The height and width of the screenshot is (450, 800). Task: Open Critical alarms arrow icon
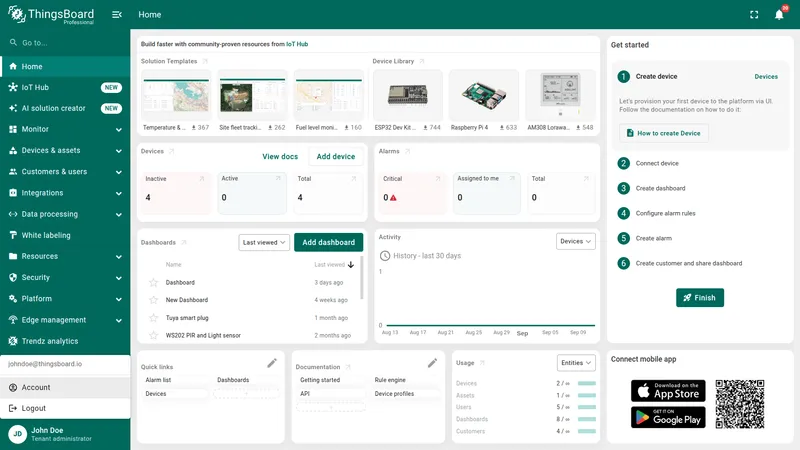tap(438, 179)
